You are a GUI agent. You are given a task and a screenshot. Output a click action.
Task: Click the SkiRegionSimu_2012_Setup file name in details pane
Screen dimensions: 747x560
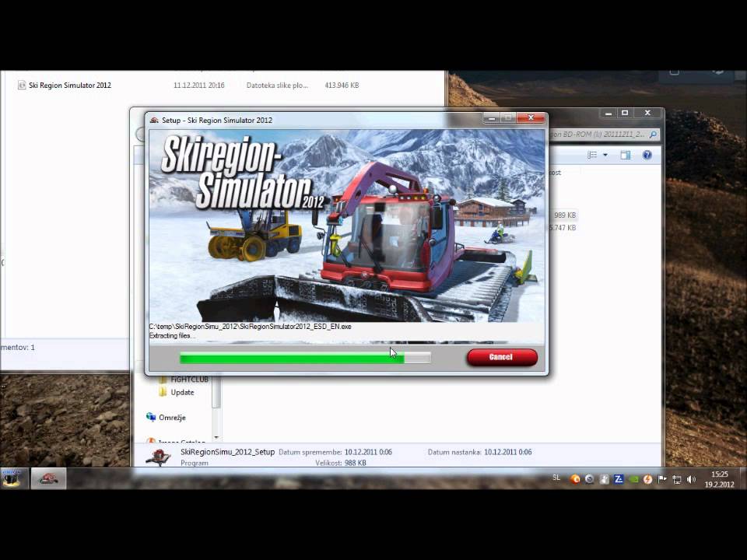click(228, 452)
